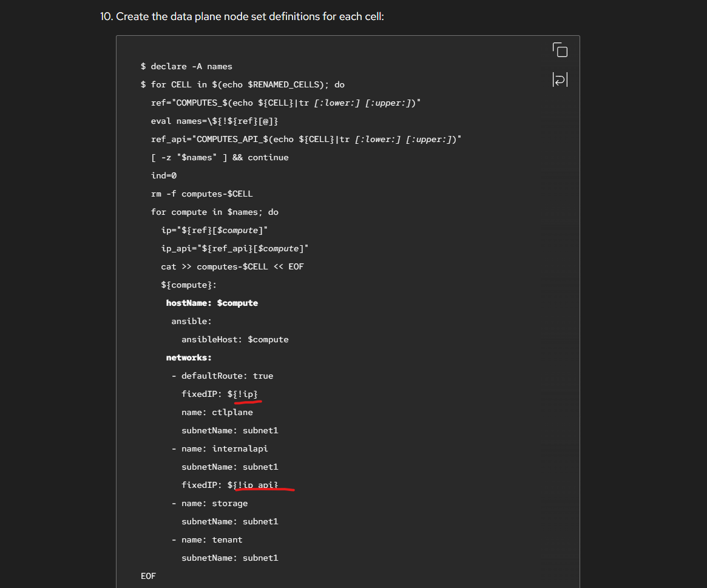Screen dimensions: 707x588
Task: Click the underlined 'fixedIP: ${!ip}' value
Action: [245, 394]
